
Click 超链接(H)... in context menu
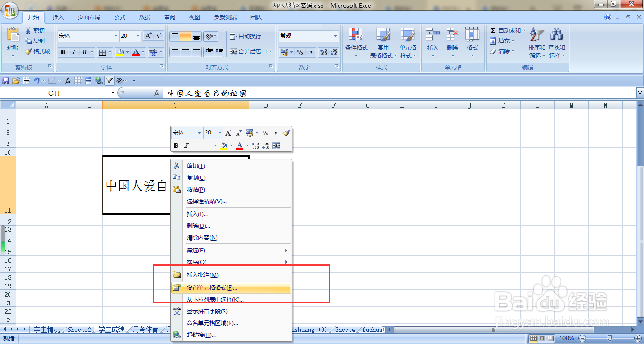click(x=231, y=335)
